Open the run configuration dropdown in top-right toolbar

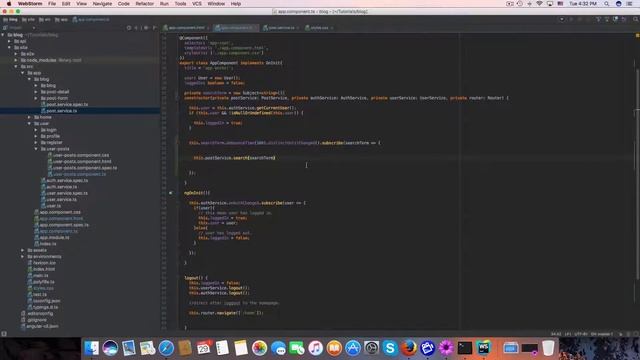pos(562,19)
